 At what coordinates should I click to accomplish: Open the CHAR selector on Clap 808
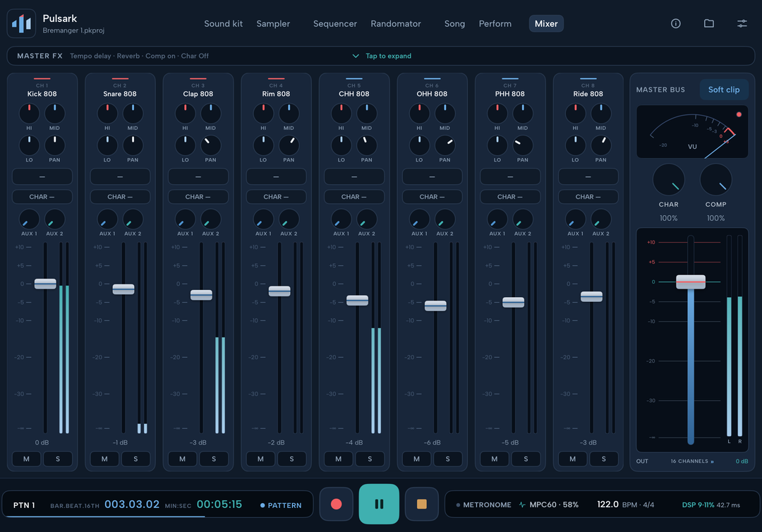click(x=198, y=197)
